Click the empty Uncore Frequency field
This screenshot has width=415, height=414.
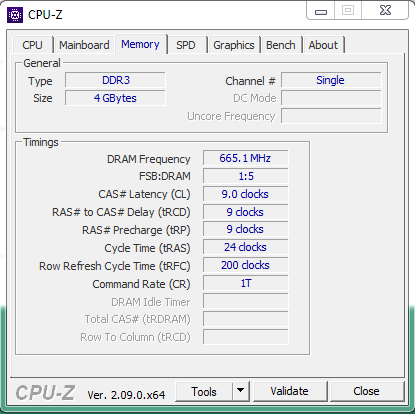[331, 116]
